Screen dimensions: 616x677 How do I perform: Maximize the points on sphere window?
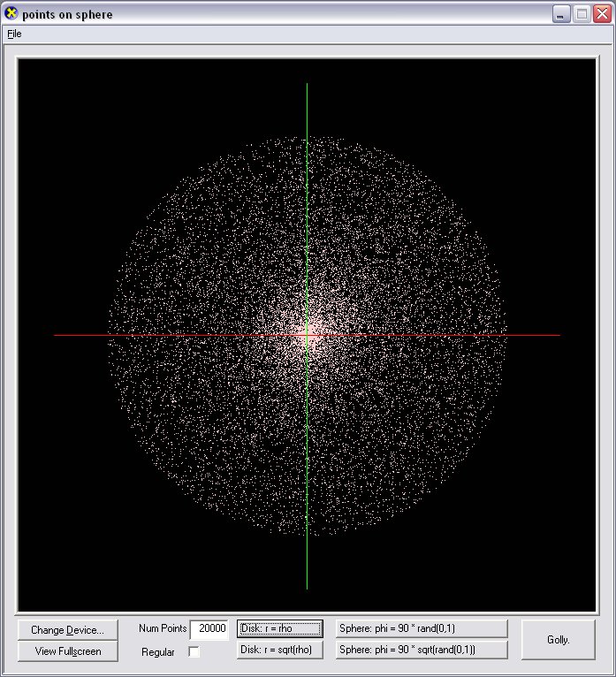pyautogui.click(x=582, y=14)
